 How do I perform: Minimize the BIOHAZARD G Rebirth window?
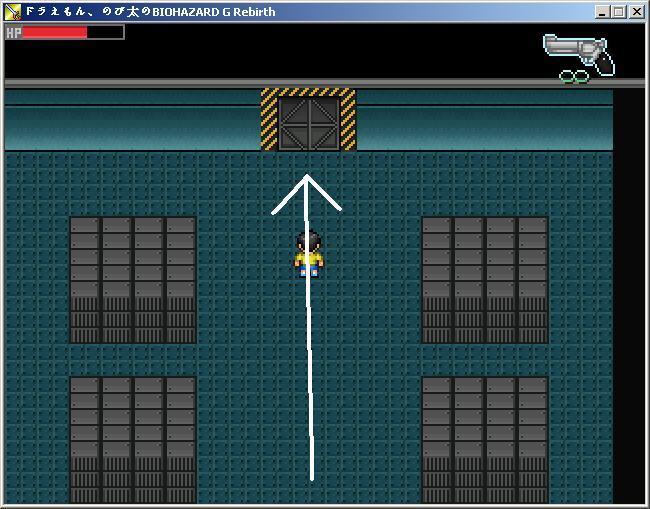point(602,12)
